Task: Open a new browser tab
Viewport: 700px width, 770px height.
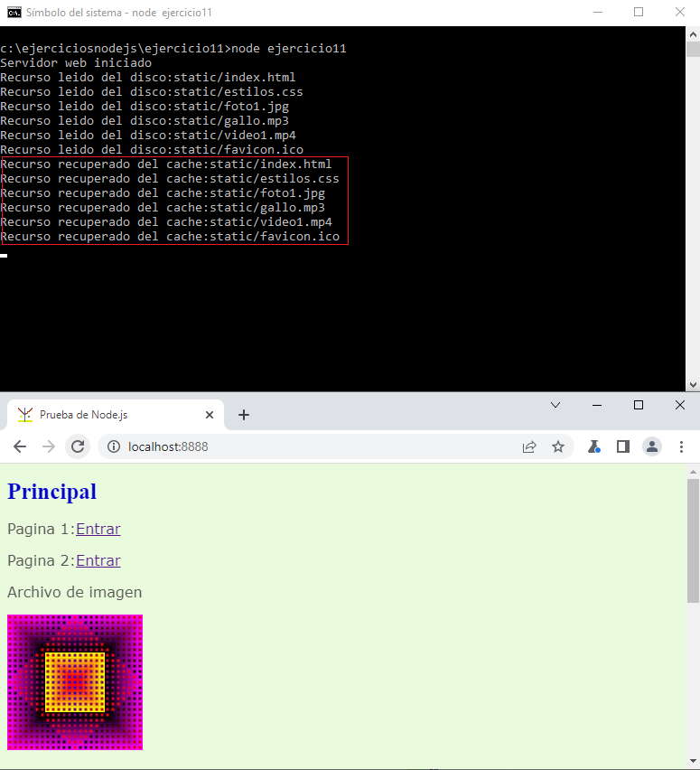Action: [x=244, y=415]
